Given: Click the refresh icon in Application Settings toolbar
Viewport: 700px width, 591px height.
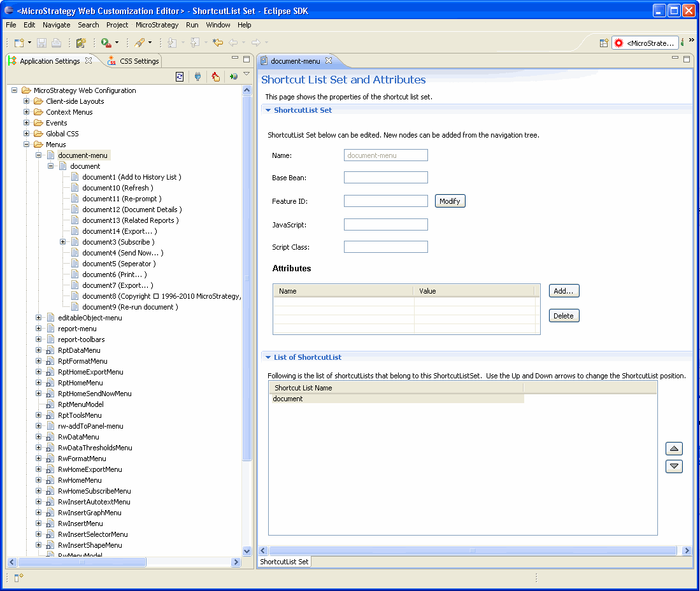Looking at the screenshot, I should click(180, 77).
